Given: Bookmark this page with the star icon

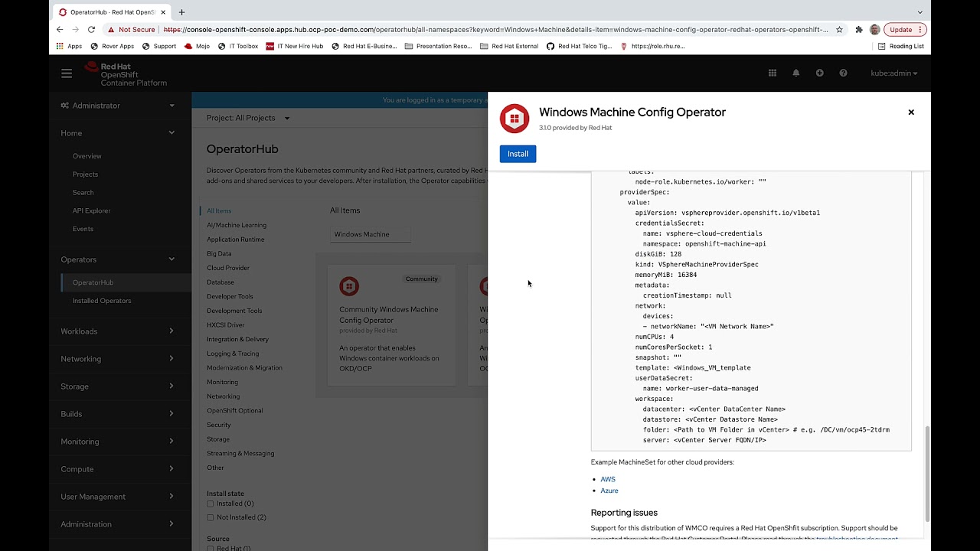Looking at the screenshot, I should [x=839, y=29].
